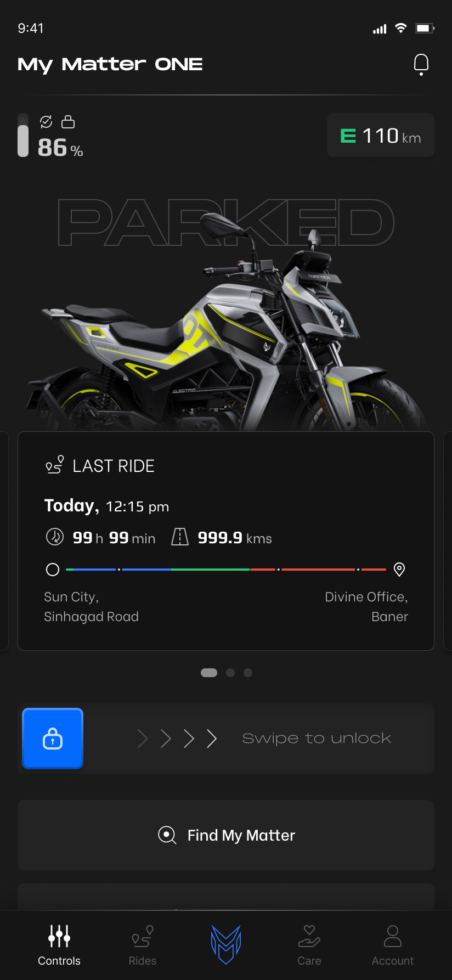This screenshot has width=452, height=980.
Task: Tap the swipe arrows chevrons
Action: (177, 739)
